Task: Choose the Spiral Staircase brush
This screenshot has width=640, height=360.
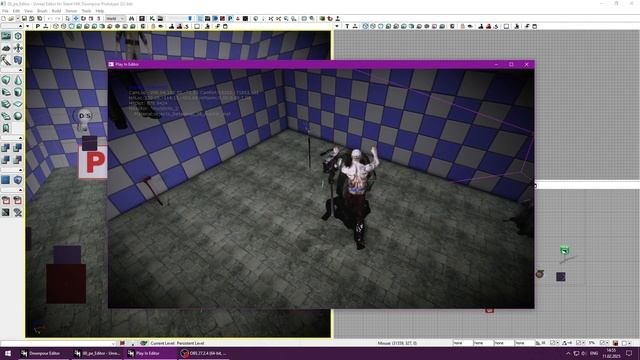Action: point(6,116)
